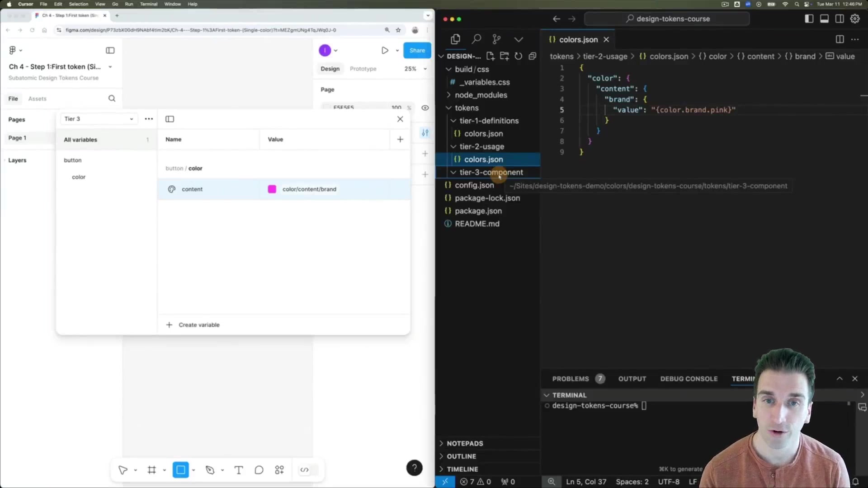The width and height of the screenshot is (868, 488).
Task: Click design-tokens-course search field in Cursor
Action: point(667,19)
